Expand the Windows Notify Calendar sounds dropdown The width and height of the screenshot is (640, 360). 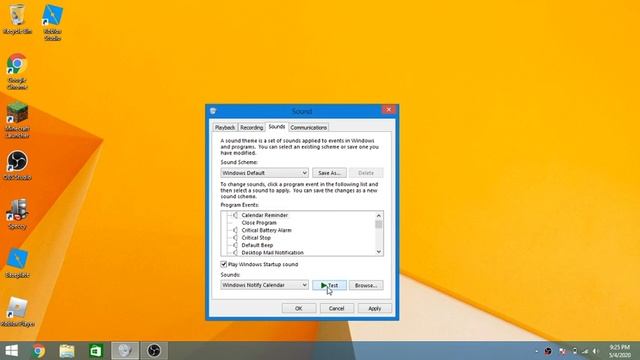(264, 285)
